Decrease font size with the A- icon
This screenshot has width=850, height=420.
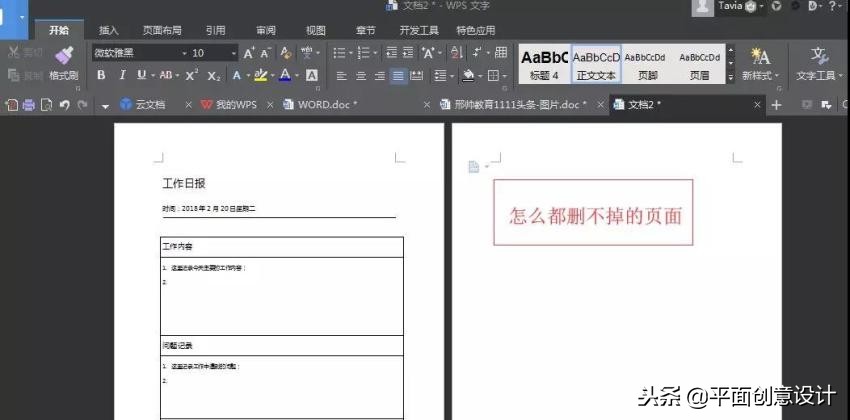(266, 53)
